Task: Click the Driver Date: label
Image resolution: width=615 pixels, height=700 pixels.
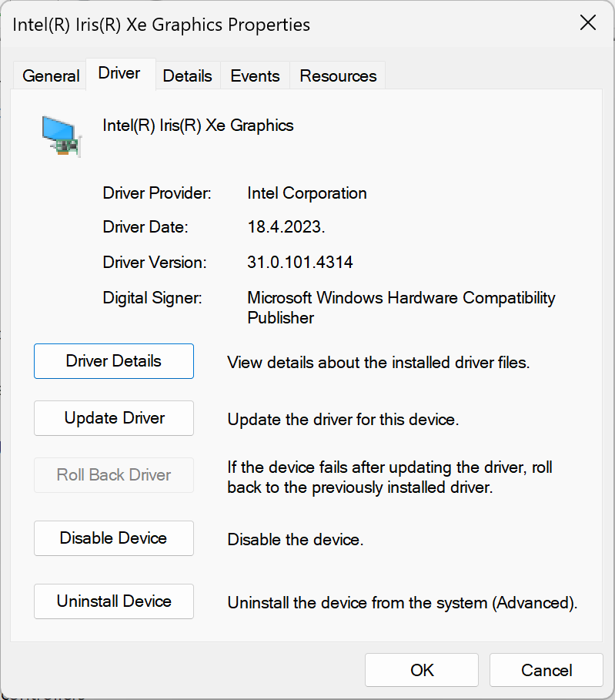Action: click(145, 226)
